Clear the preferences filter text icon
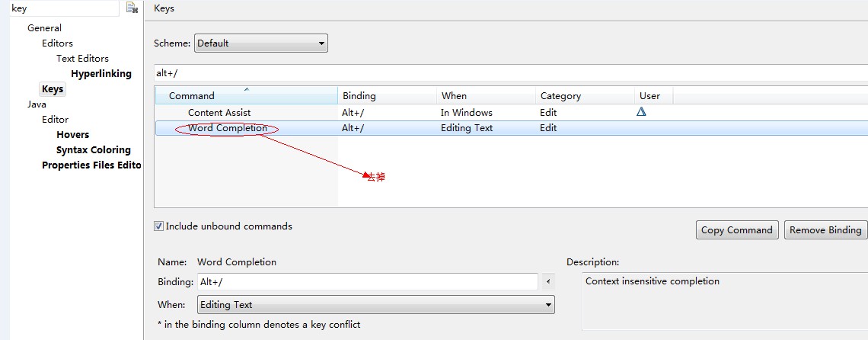The width and height of the screenshot is (868, 340). coord(132,8)
